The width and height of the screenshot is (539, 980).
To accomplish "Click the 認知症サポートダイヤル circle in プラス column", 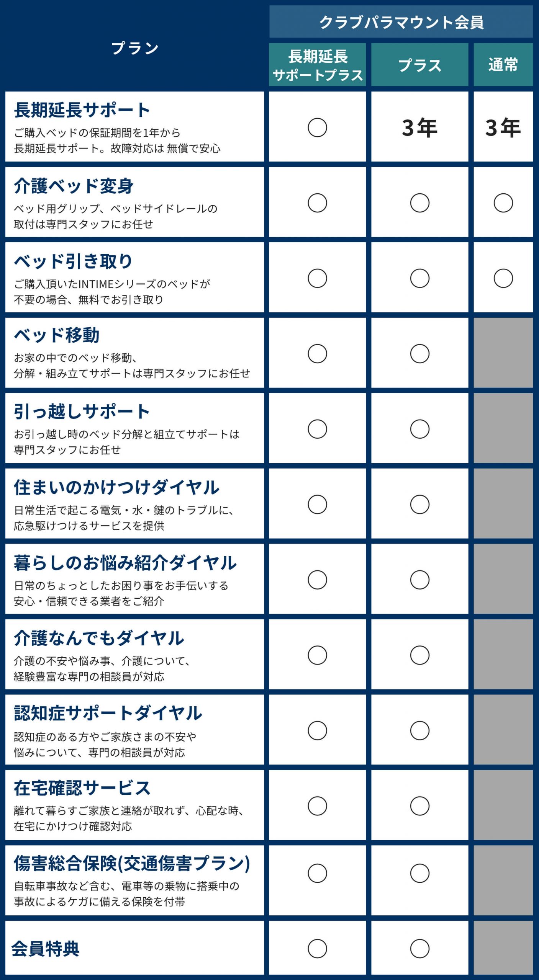I will 419,730.
